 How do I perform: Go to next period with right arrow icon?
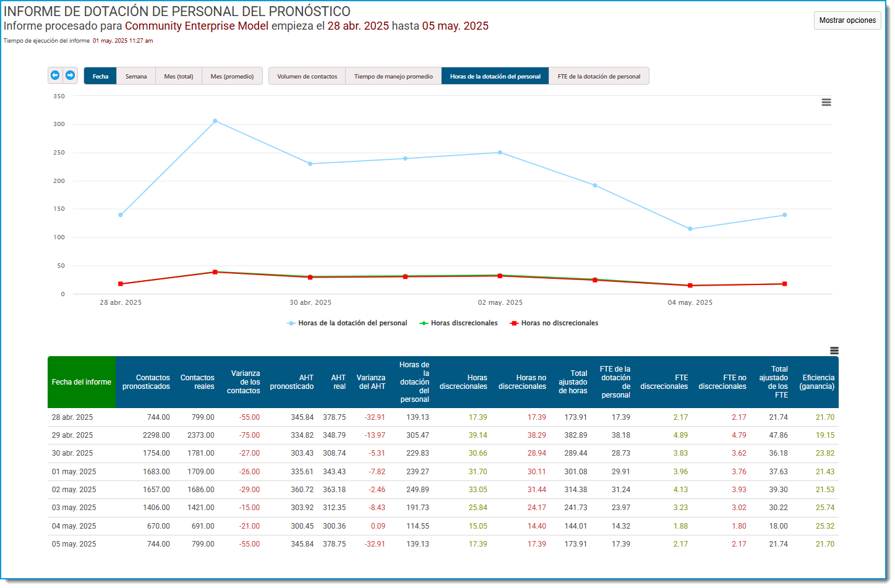[x=71, y=75]
